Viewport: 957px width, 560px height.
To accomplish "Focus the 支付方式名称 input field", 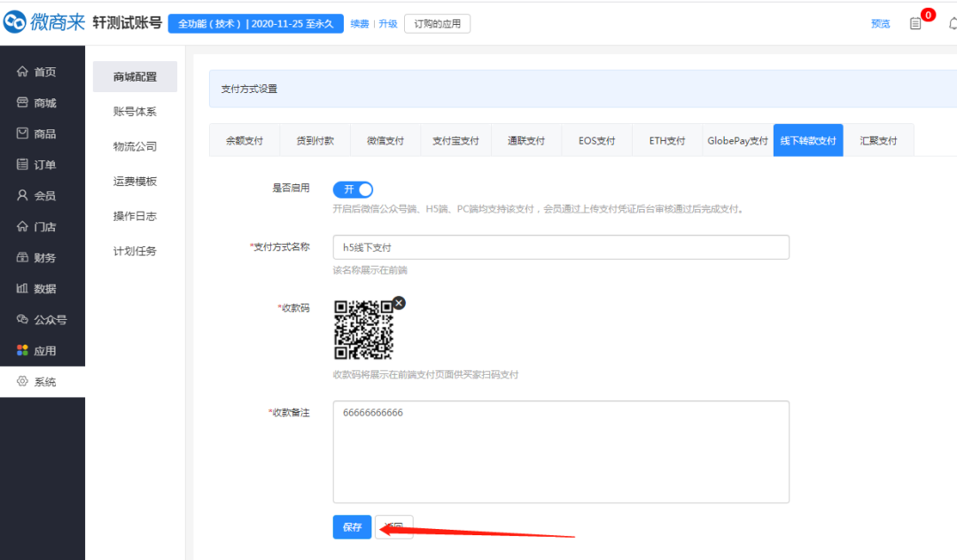I will click(561, 247).
